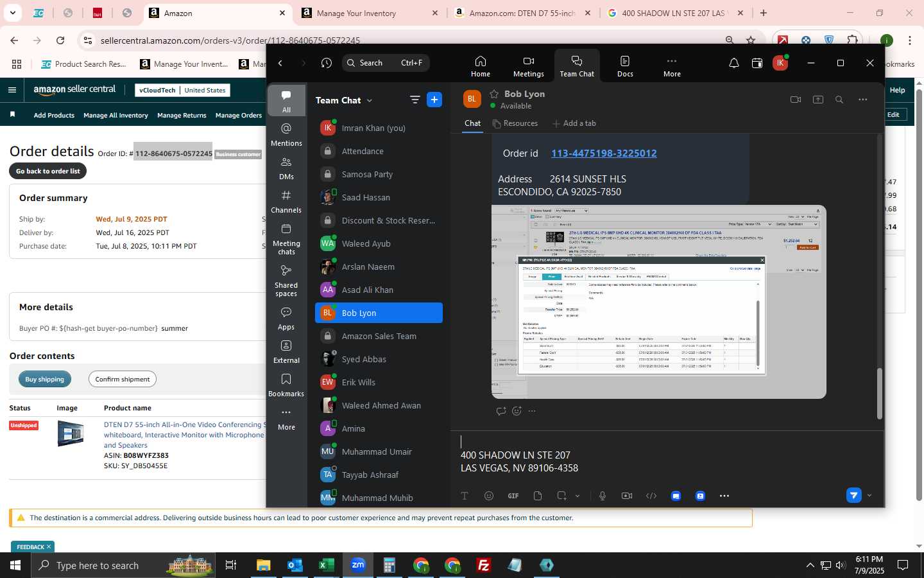Start video call with Bob Lyon
This screenshot has height=578, width=924.
tap(796, 100)
